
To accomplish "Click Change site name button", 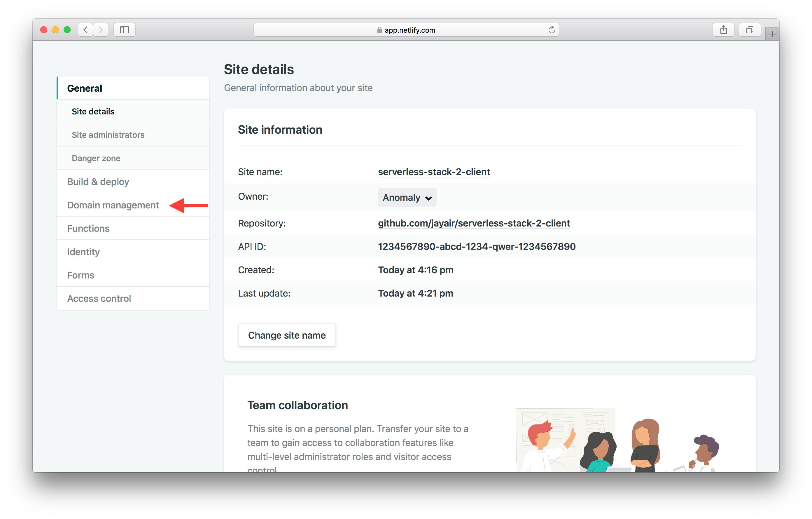I will 287,335.
